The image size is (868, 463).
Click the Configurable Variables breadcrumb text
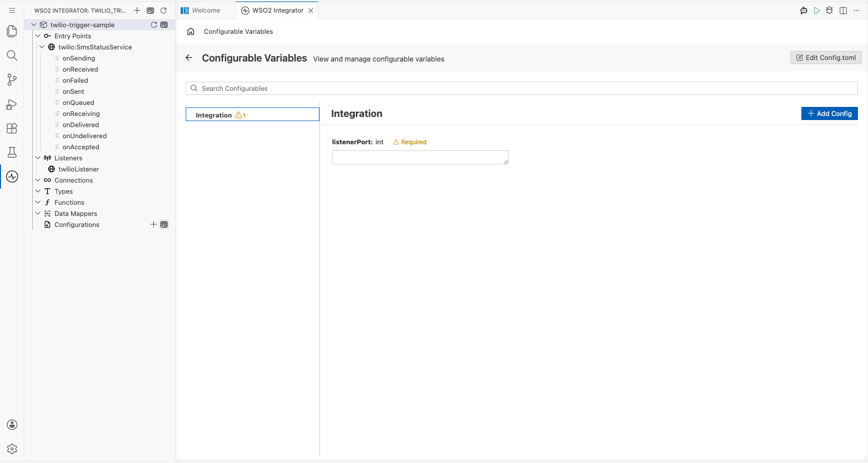click(x=238, y=31)
